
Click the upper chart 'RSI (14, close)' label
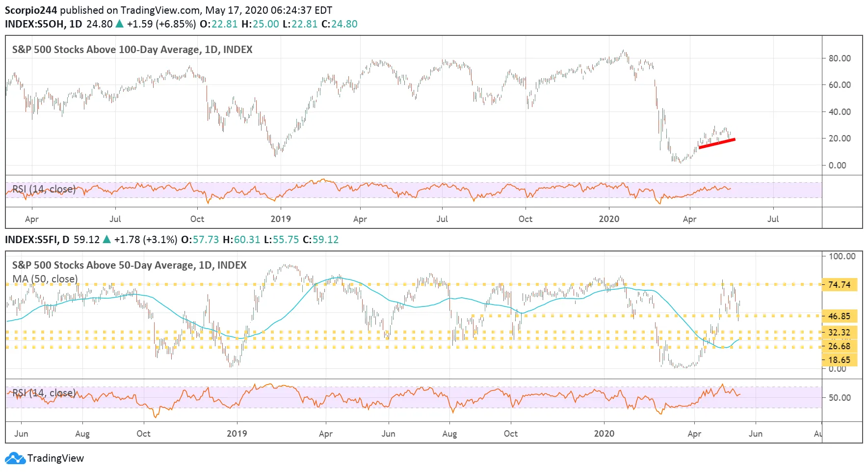pos(44,189)
